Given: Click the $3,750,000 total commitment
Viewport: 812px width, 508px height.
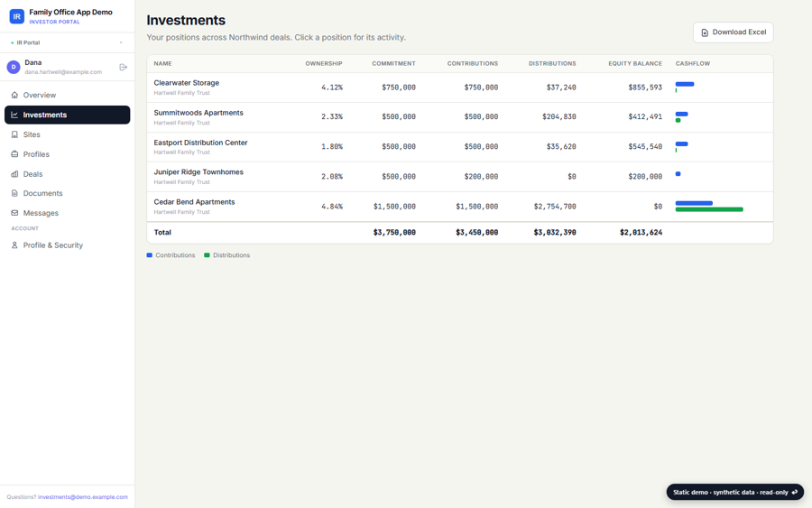Looking at the screenshot, I should 394,233.
